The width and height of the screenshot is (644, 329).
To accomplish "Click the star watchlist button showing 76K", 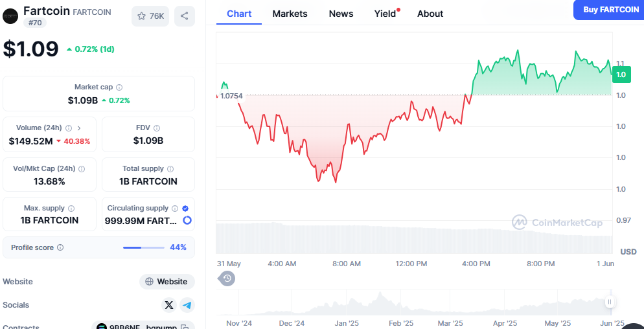I will (150, 16).
